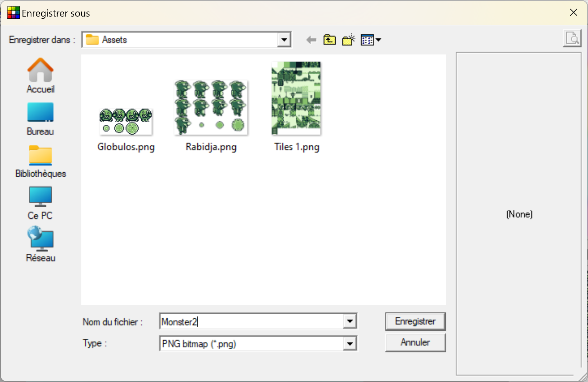The image size is (588, 382).
Task: Open Bureau from the sidebar
Action: 40,118
